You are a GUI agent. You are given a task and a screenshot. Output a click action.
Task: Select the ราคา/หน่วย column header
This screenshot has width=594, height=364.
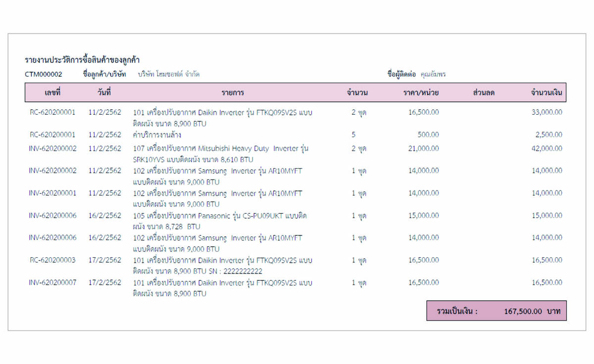[x=421, y=92]
